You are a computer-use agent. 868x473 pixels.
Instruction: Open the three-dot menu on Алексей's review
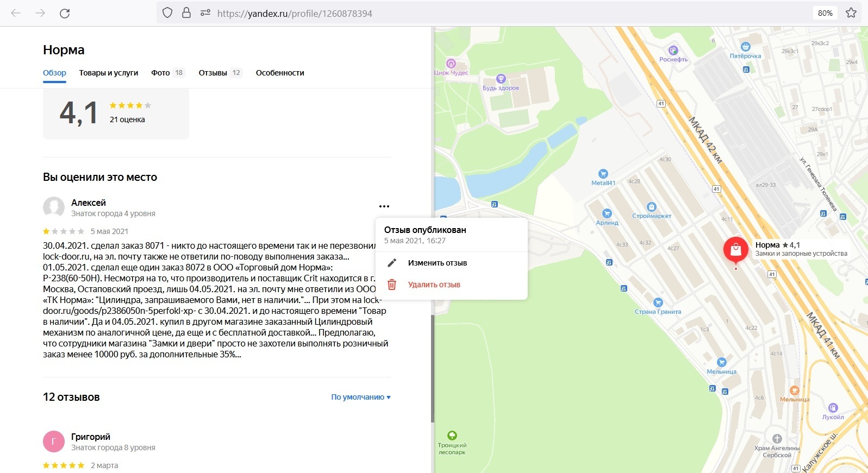coord(384,206)
